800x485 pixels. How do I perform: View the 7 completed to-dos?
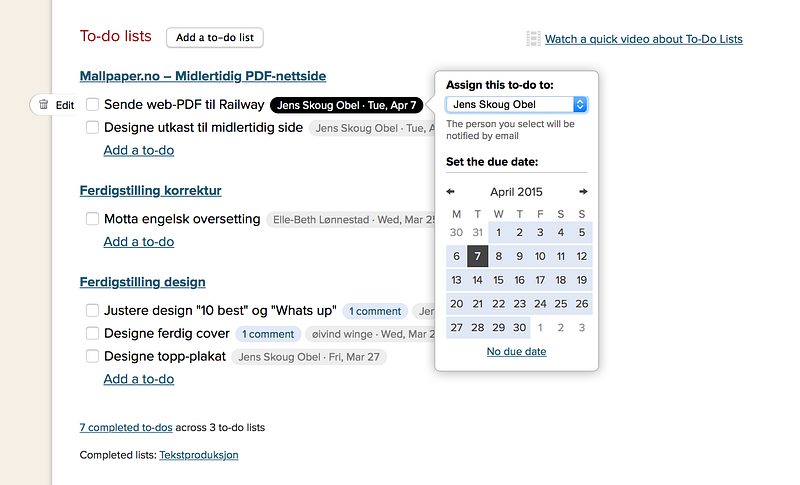coord(126,427)
